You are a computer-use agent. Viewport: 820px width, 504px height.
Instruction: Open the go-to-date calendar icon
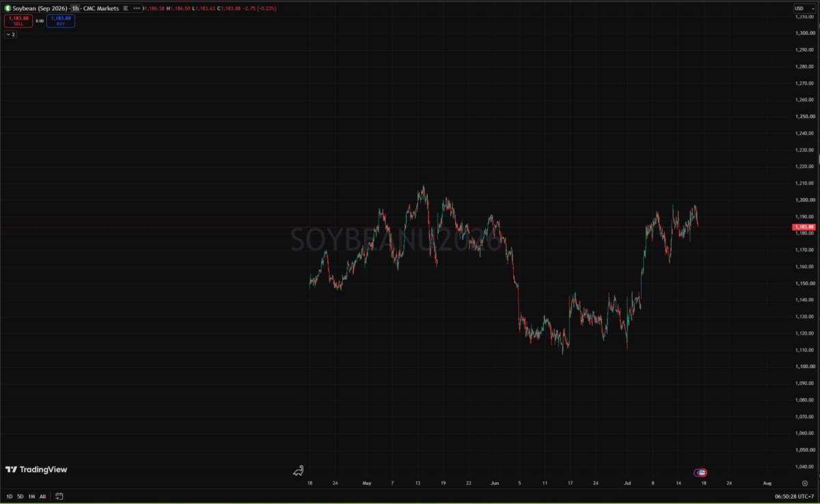coord(59,496)
